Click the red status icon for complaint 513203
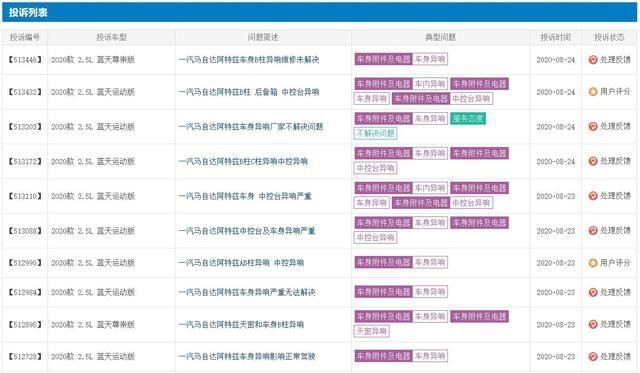640x373 pixels. coord(593,127)
